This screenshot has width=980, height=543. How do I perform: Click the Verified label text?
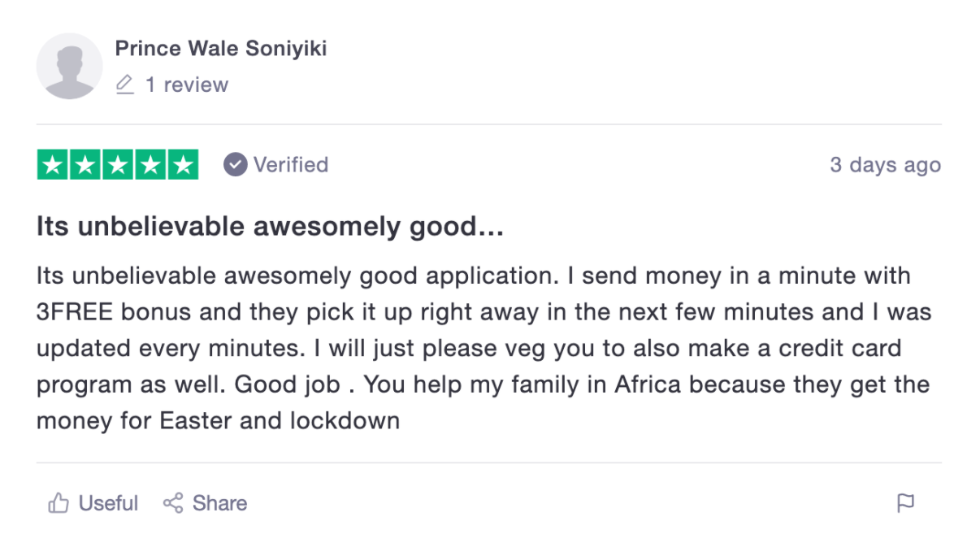click(x=290, y=165)
